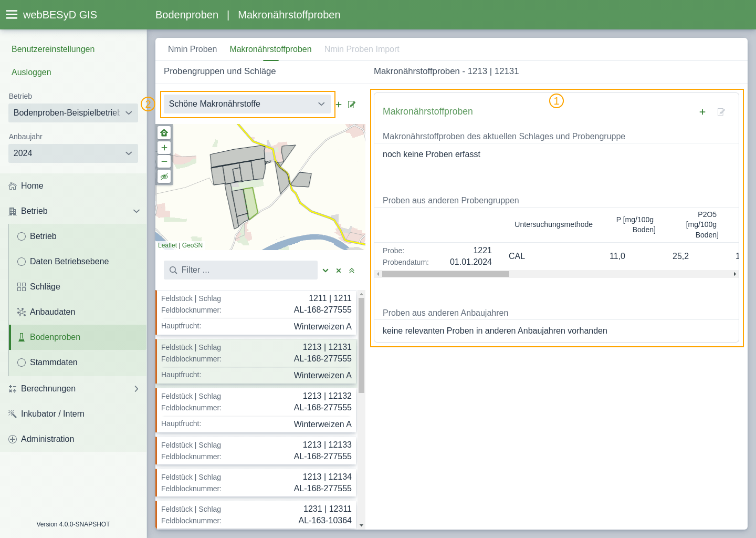The width and height of the screenshot is (756, 538).
Task: Clear the filter with X icon
Action: [x=339, y=271]
